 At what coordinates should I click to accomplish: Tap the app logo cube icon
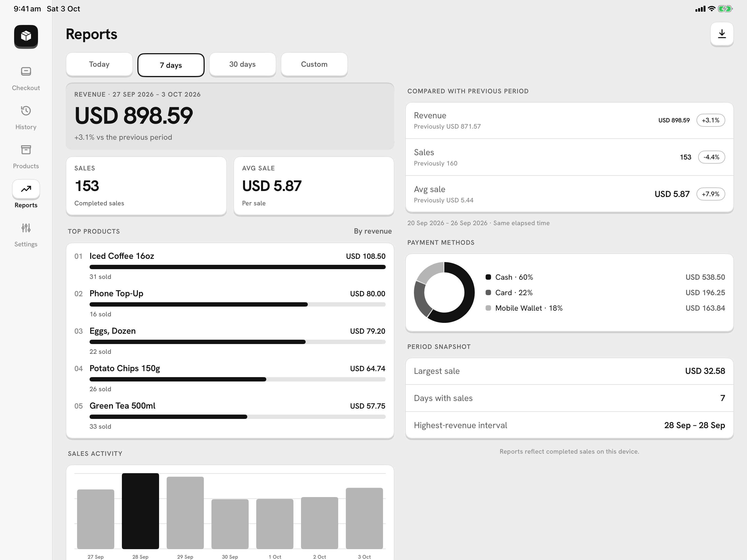(26, 36)
